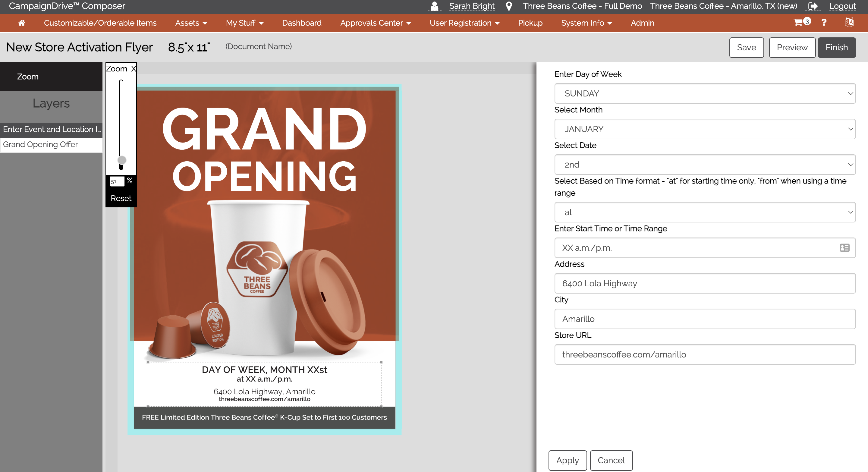Select Enter Event and Location layer
Screen dimensions: 868x472
point(51,129)
